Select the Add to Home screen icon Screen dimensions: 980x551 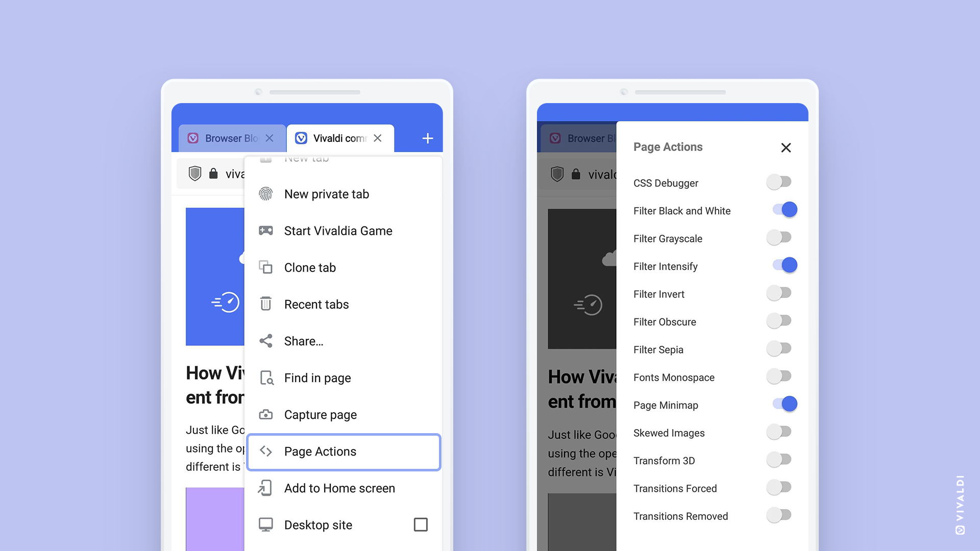266,488
